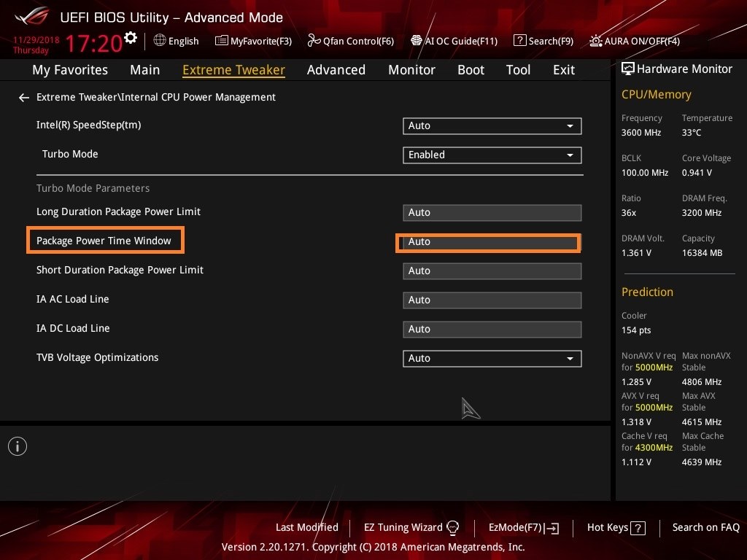Select the TVB Voltage Optimizations label
Viewport: 747px width, 560px height.
[x=97, y=357]
